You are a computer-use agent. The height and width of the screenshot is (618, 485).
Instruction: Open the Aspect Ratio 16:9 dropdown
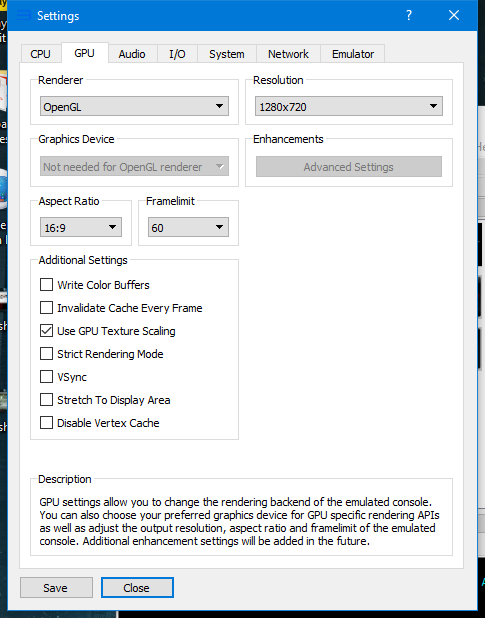pyautogui.click(x=81, y=227)
